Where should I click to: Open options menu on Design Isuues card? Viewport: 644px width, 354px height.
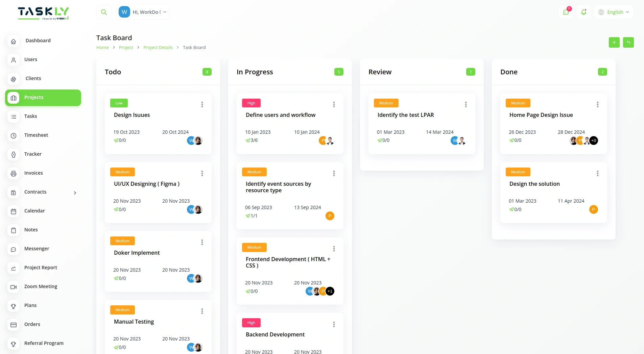pos(202,104)
